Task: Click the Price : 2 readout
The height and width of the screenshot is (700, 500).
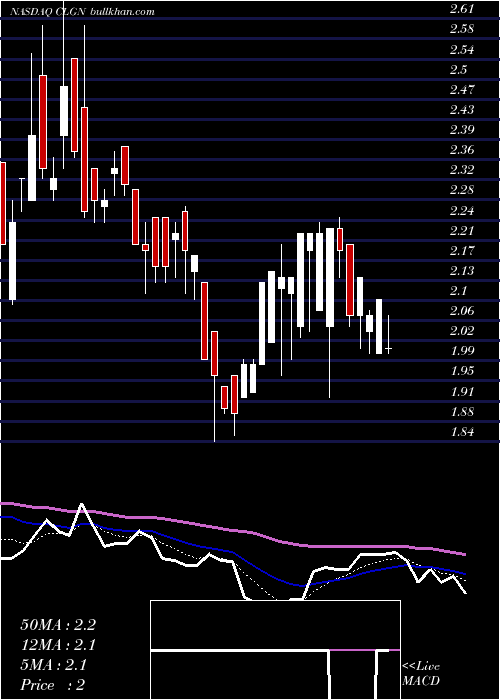Action: coord(53,685)
